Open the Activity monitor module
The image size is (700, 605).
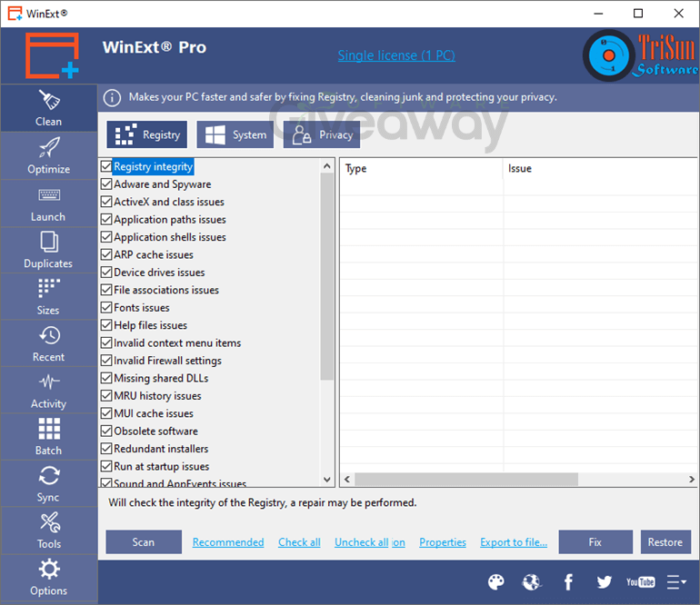49,391
